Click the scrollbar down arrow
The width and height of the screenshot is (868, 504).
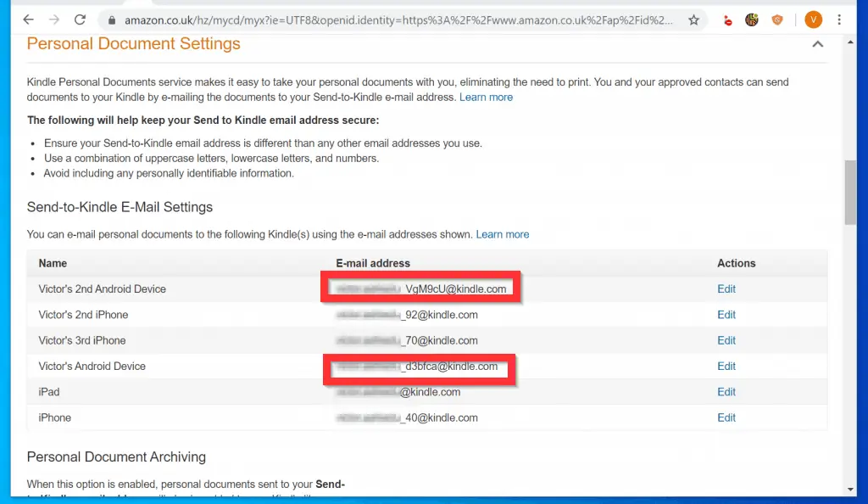pos(850,489)
